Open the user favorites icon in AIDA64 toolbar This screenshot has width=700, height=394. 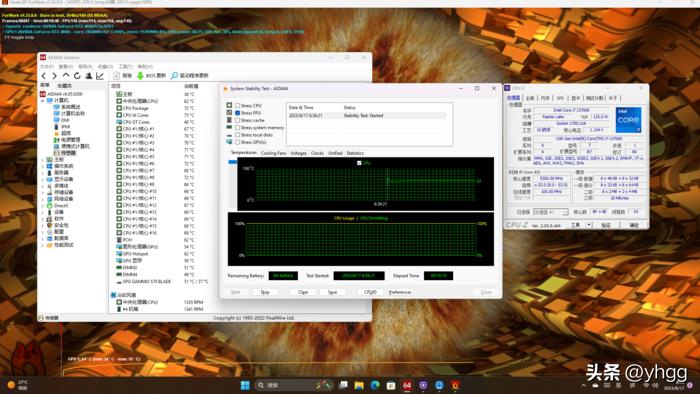[x=89, y=76]
